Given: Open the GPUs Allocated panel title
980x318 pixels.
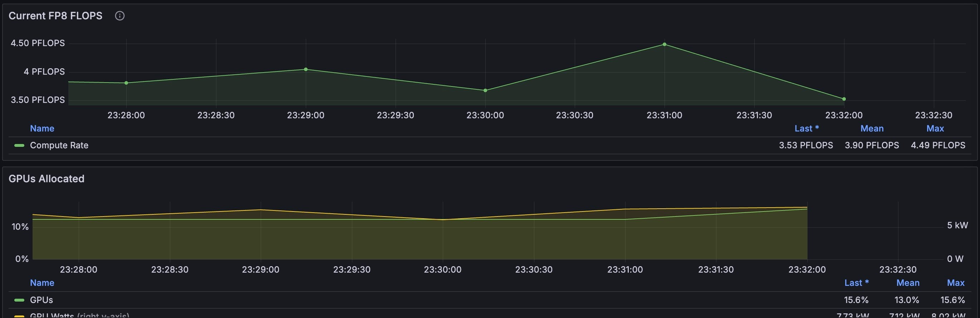Looking at the screenshot, I should [x=46, y=179].
